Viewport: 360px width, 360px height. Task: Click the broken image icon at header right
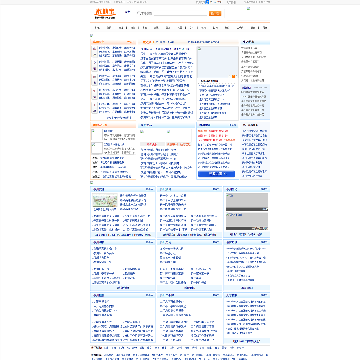coord(248,9)
